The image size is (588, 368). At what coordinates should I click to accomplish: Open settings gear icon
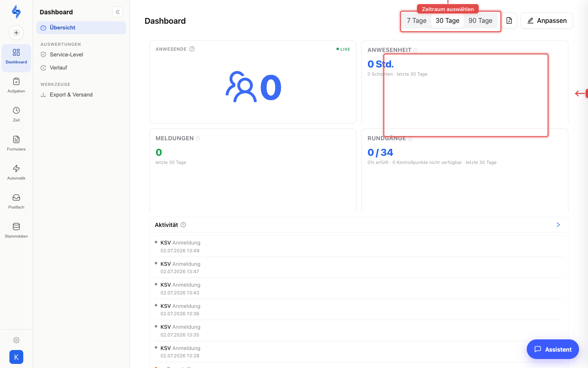pos(16,340)
